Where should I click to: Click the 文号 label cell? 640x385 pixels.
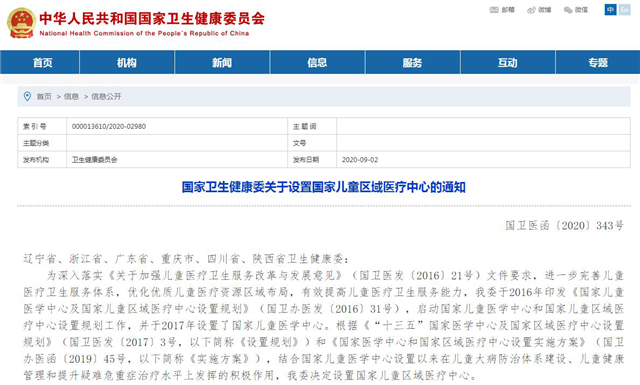(x=312, y=143)
